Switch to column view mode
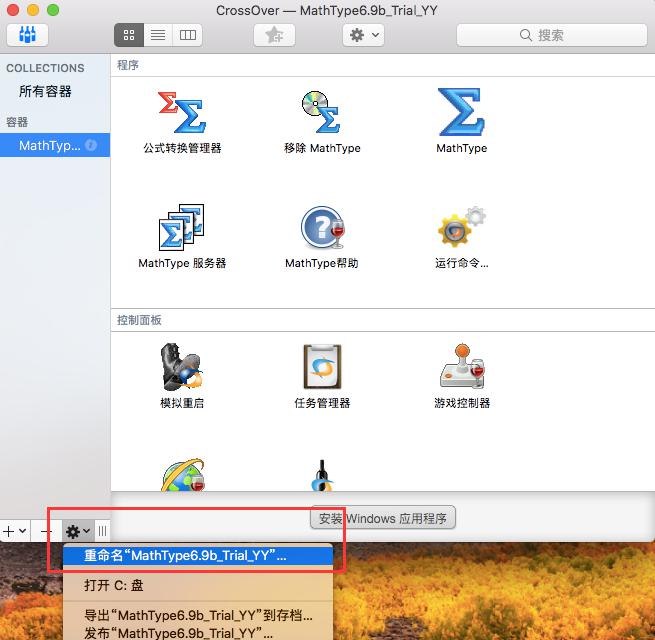655x640 pixels. pyautogui.click(x=187, y=35)
